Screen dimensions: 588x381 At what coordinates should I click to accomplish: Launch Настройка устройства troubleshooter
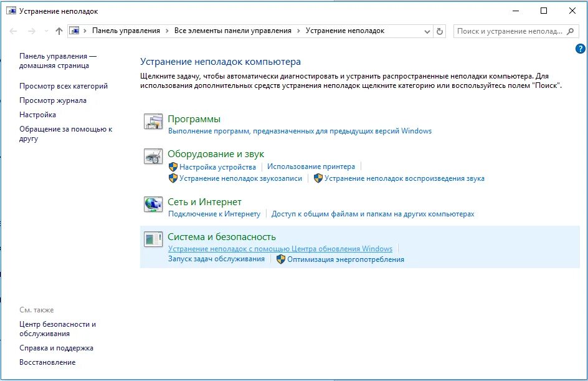coord(217,167)
